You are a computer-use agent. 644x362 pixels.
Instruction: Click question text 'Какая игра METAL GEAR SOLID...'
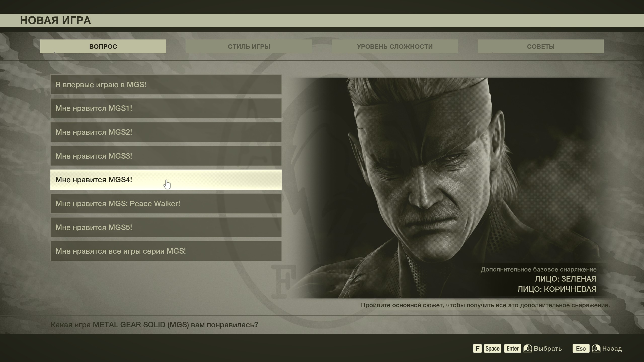pyautogui.click(x=154, y=325)
